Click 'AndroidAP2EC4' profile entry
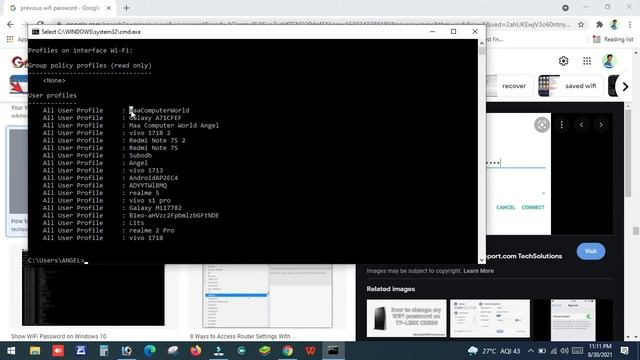640x360 pixels. point(153,178)
